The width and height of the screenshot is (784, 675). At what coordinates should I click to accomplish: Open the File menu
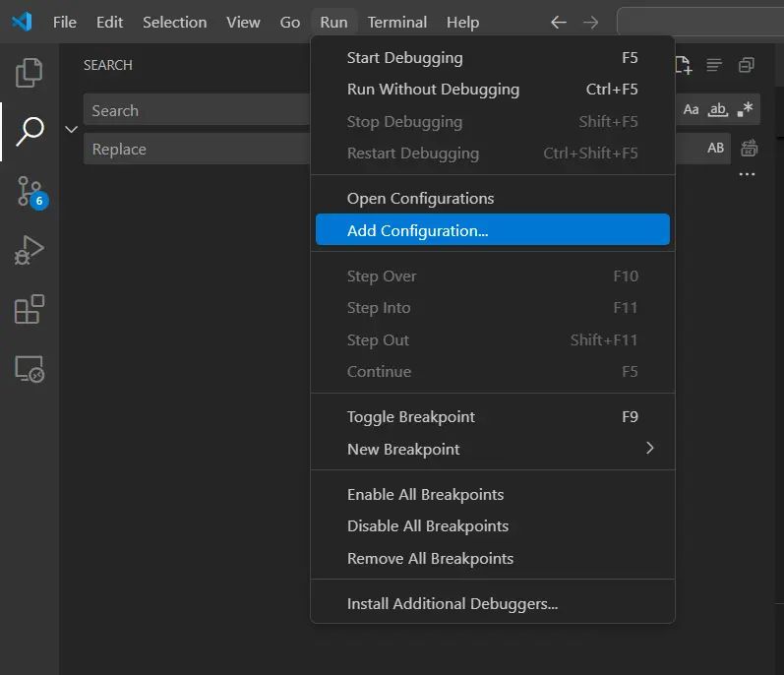tap(65, 22)
